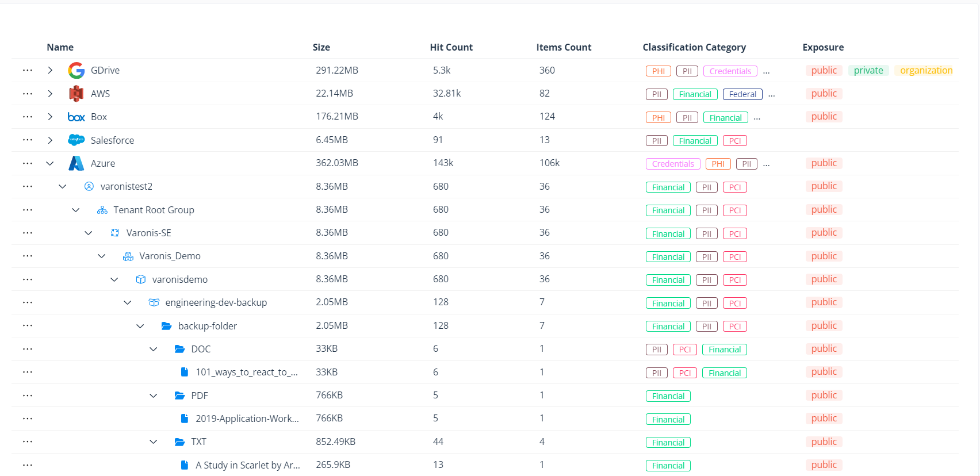Open the three-dot menu for GDrive
The height and width of the screenshot is (476, 980).
(x=27, y=70)
